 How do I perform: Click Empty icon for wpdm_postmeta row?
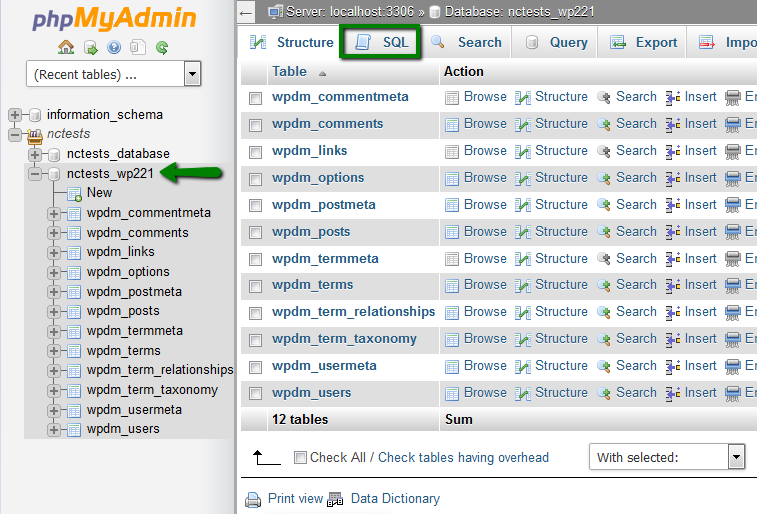click(732, 206)
